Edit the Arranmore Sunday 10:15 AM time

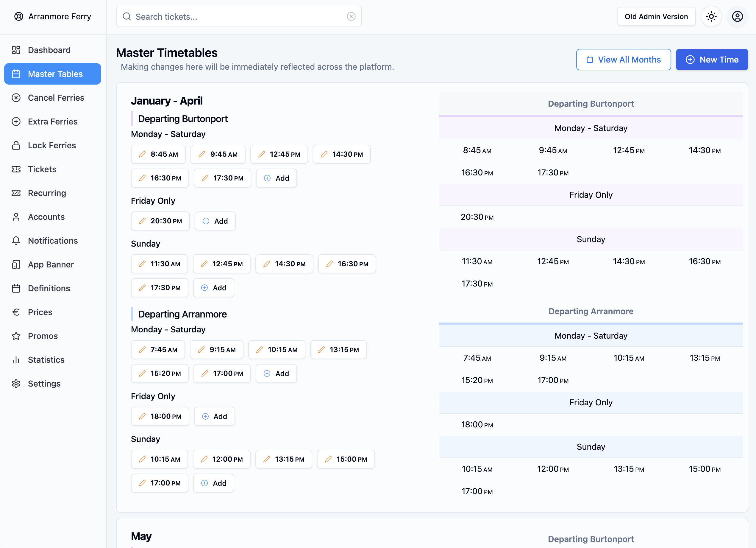160,459
